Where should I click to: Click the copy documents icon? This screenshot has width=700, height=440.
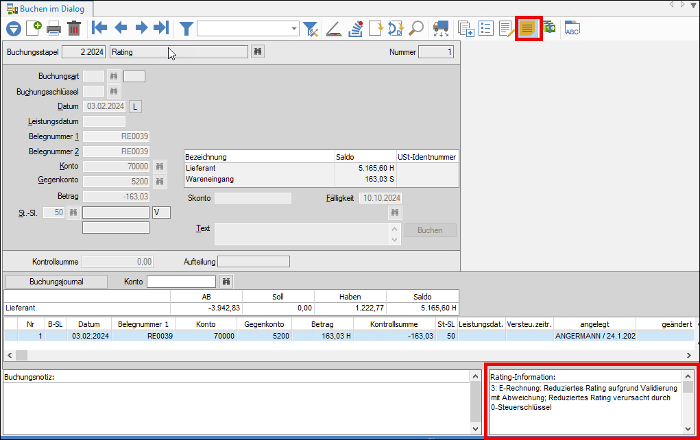[x=466, y=29]
